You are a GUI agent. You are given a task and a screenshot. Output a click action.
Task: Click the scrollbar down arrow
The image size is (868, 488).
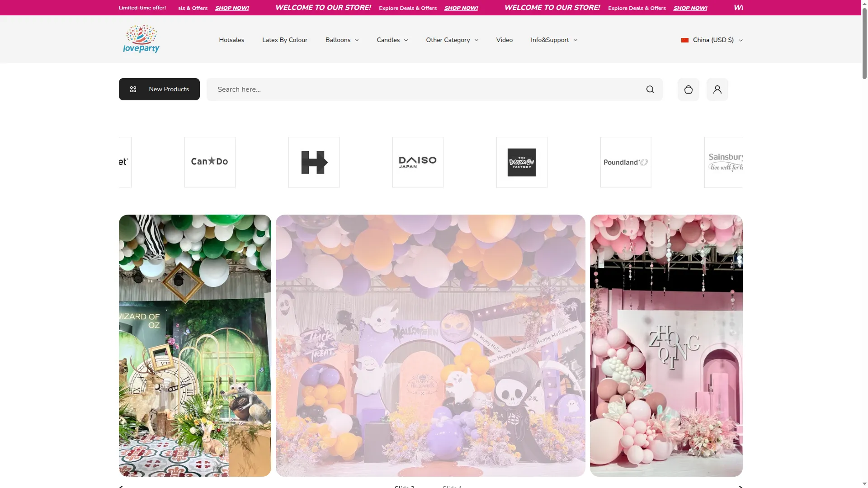(864, 484)
